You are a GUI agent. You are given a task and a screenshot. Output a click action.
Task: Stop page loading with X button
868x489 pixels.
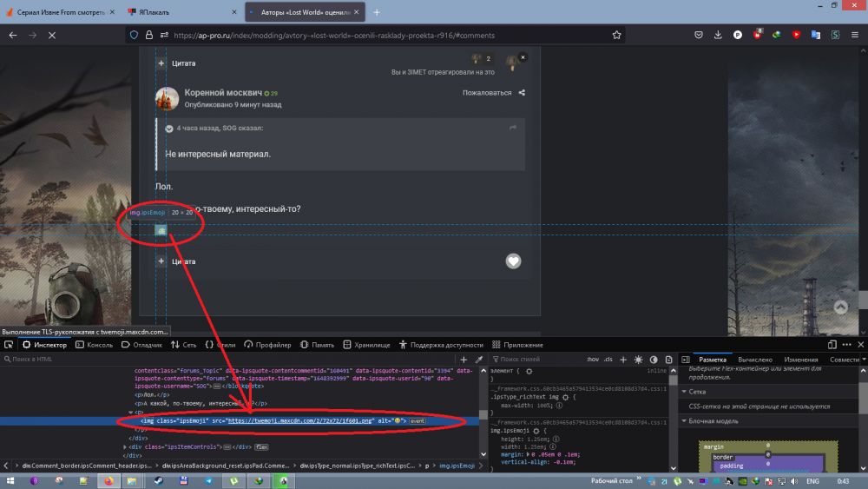(x=51, y=36)
